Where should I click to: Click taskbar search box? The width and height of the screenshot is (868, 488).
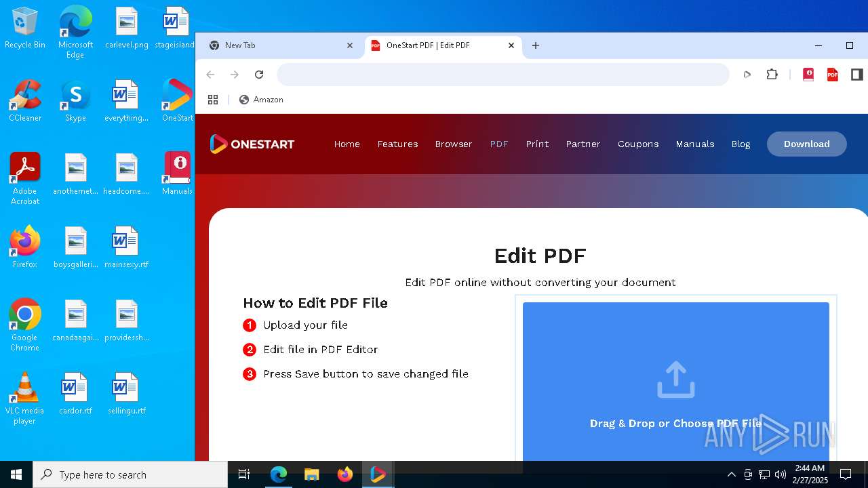click(x=130, y=474)
